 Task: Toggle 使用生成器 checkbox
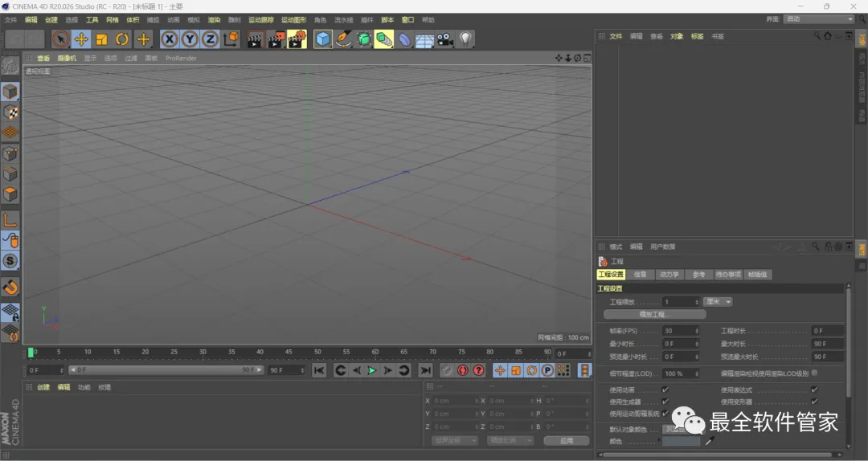[x=665, y=402]
